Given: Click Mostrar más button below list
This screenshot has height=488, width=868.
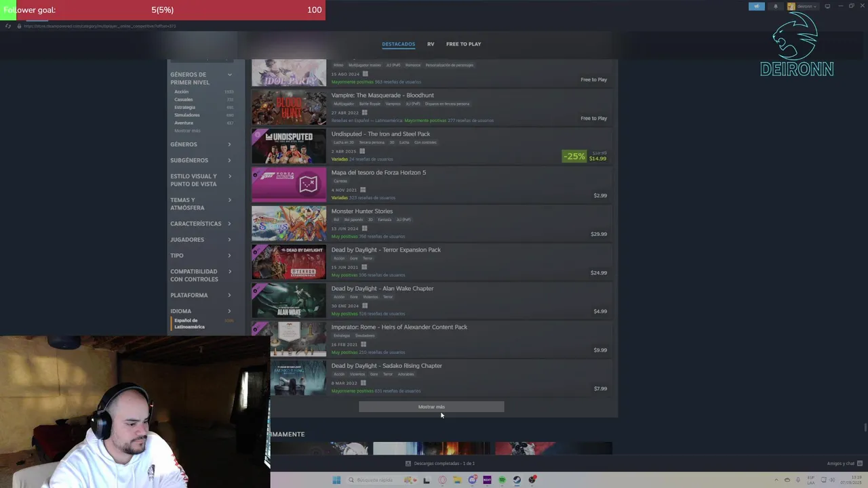Looking at the screenshot, I should tap(431, 407).
